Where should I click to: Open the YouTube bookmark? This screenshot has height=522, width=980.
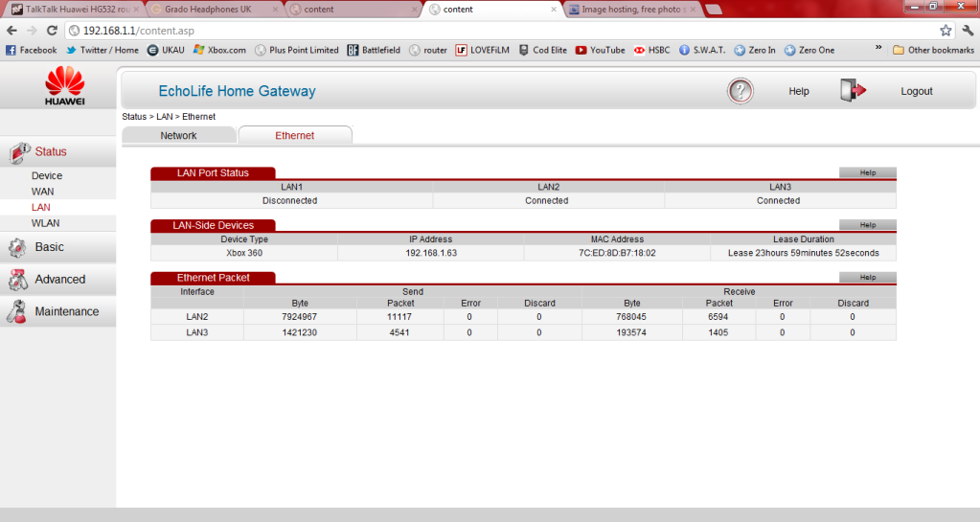click(x=600, y=50)
